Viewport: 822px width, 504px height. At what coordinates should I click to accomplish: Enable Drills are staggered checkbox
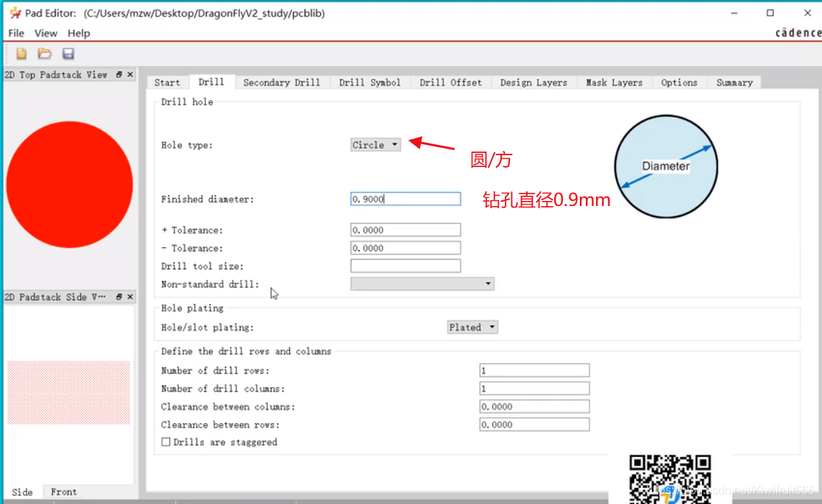click(x=166, y=442)
